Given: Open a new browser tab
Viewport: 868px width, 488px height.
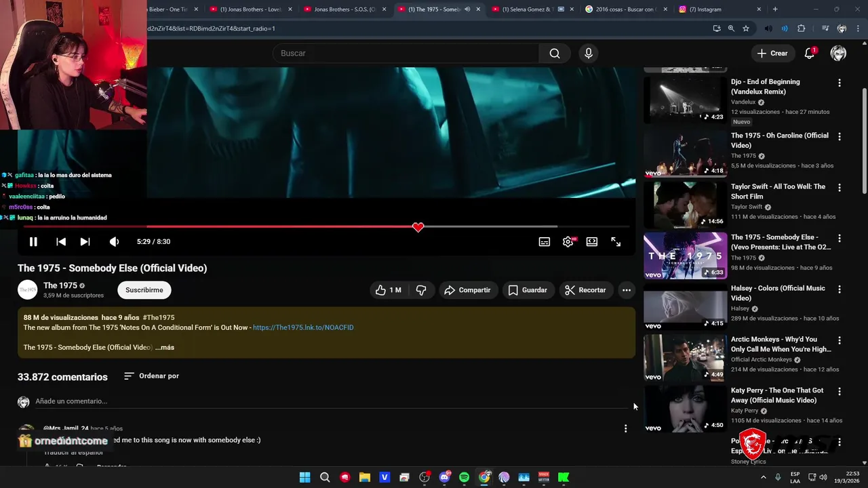Looking at the screenshot, I should (775, 9).
